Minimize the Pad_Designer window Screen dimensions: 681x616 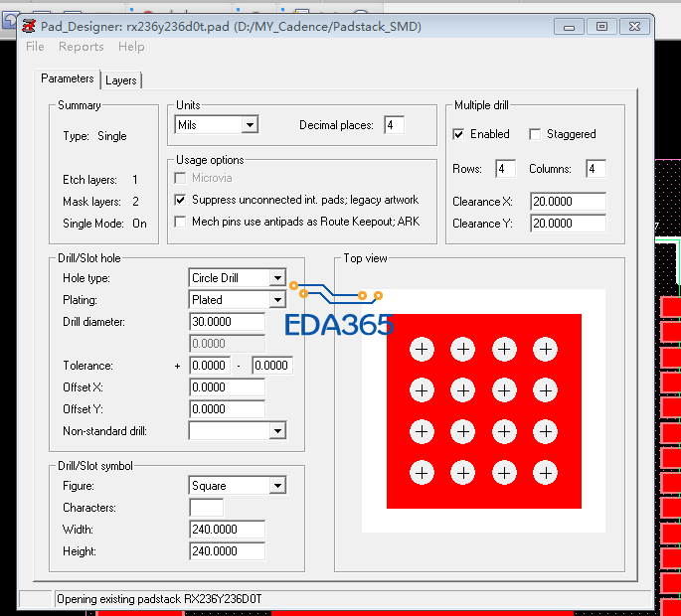click(569, 27)
